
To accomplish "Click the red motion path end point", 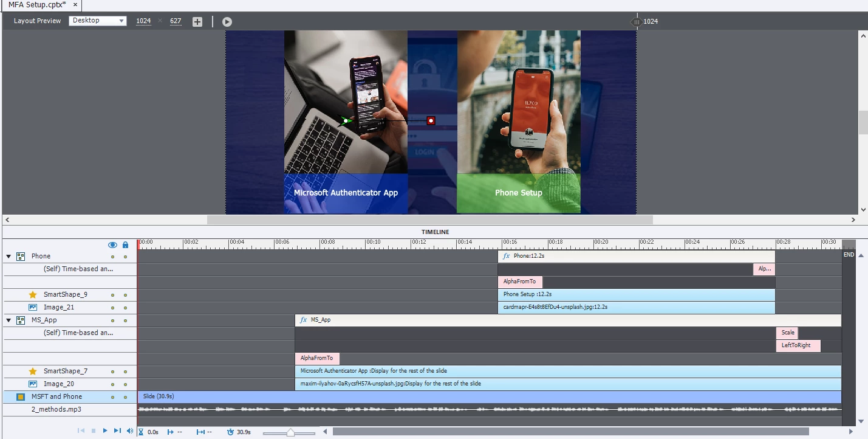I will coord(431,120).
